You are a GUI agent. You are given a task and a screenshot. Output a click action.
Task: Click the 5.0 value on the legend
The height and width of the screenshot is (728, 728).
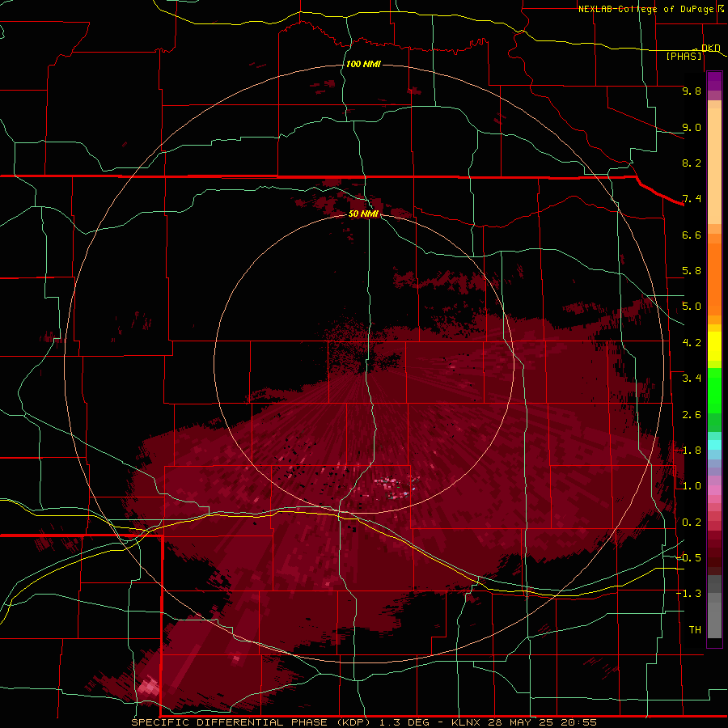(x=692, y=307)
